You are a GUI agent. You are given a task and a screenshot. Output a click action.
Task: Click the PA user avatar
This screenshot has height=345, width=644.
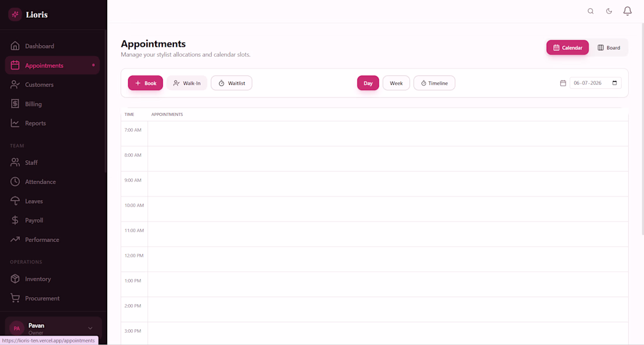[16, 328]
